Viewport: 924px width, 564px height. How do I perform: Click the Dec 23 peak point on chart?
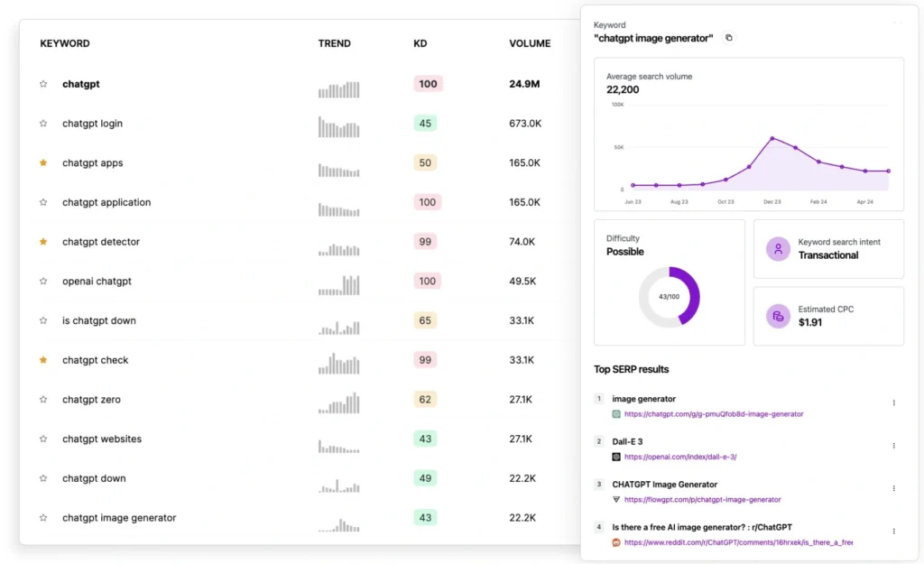[x=772, y=138]
